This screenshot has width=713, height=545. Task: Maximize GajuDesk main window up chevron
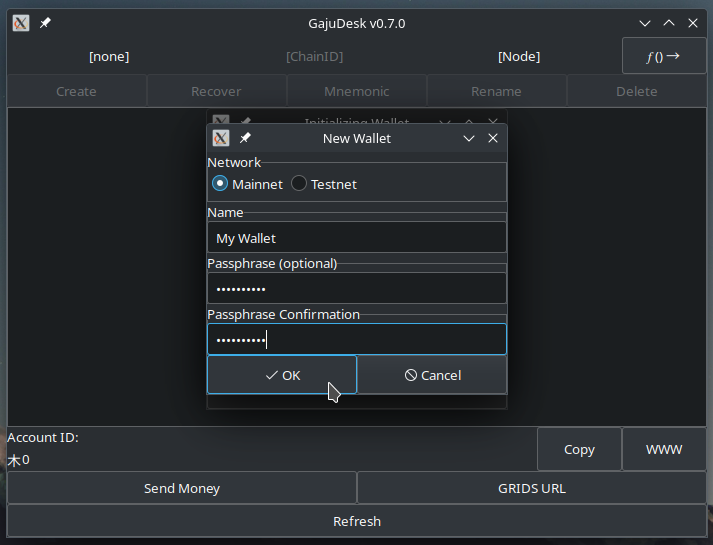click(x=669, y=23)
